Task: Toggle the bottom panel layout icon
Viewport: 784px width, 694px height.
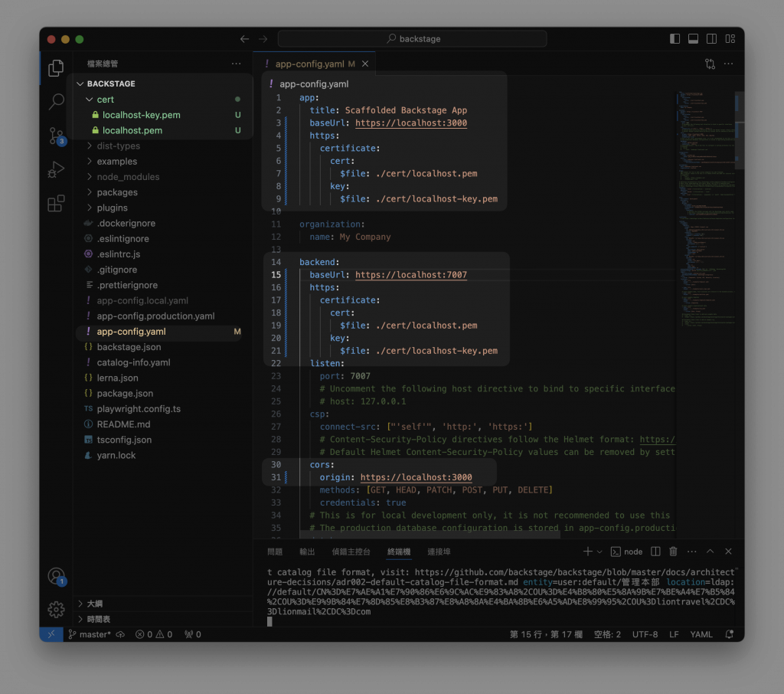Action: (x=693, y=38)
